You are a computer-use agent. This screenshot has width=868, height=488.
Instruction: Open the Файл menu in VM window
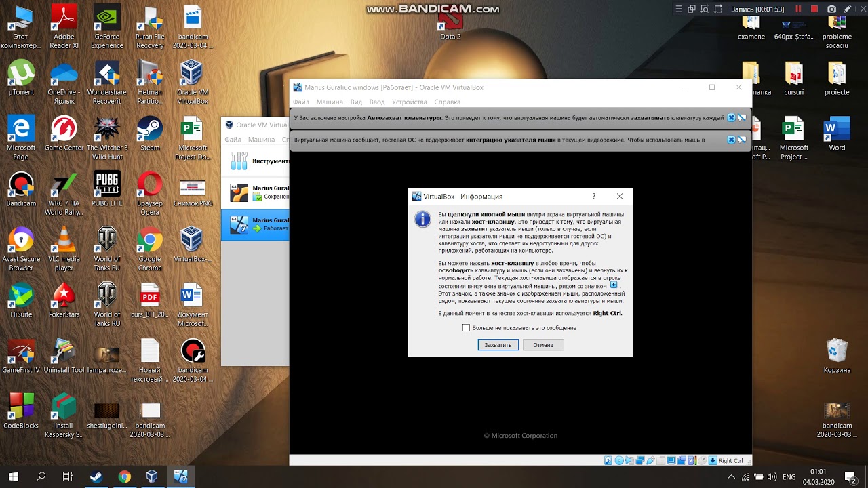301,102
